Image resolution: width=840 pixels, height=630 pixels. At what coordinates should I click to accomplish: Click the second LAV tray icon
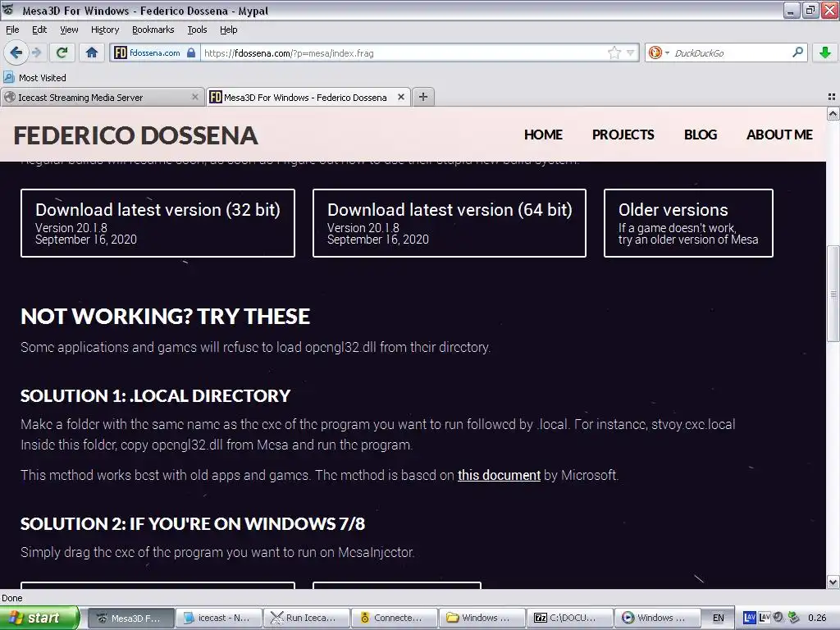764,618
